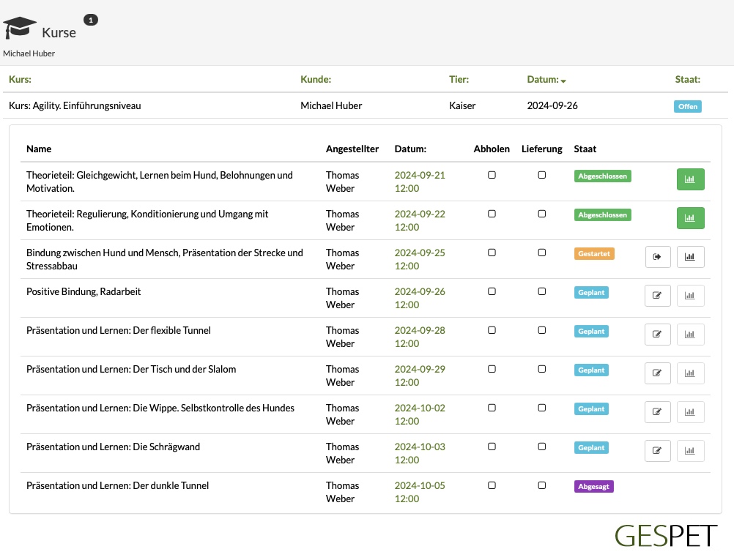The width and height of the screenshot is (734, 560).
Task: Open chart icon for Bindung zwischen Hund session
Action: [690, 257]
